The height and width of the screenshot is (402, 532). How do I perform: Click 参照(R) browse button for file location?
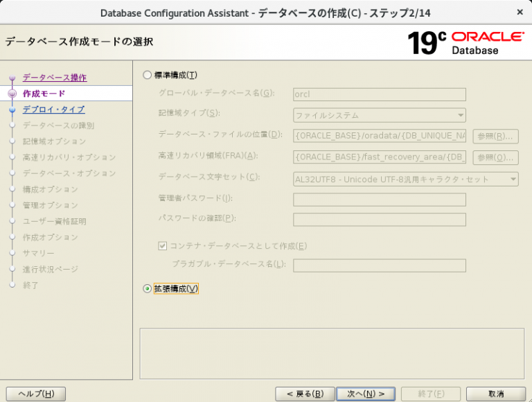pyautogui.click(x=495, y=136)
